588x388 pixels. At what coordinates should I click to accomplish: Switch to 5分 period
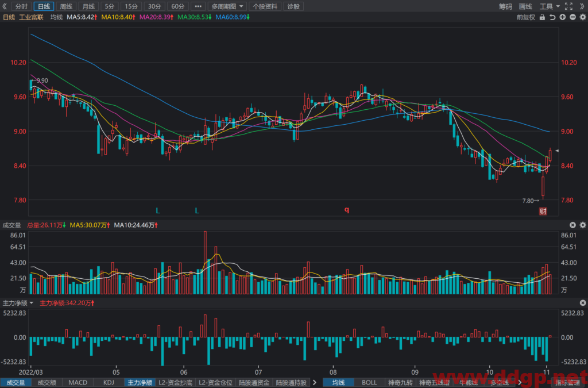(x=110, y=6)
